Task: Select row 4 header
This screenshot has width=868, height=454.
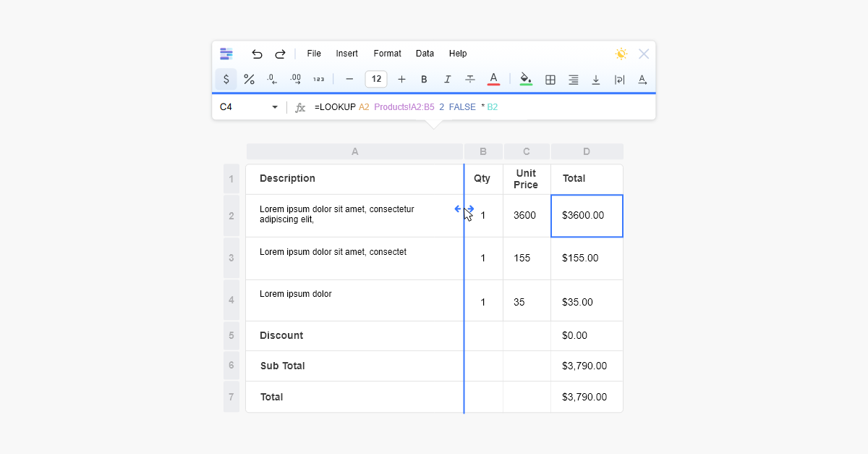Action: [231, 300]
